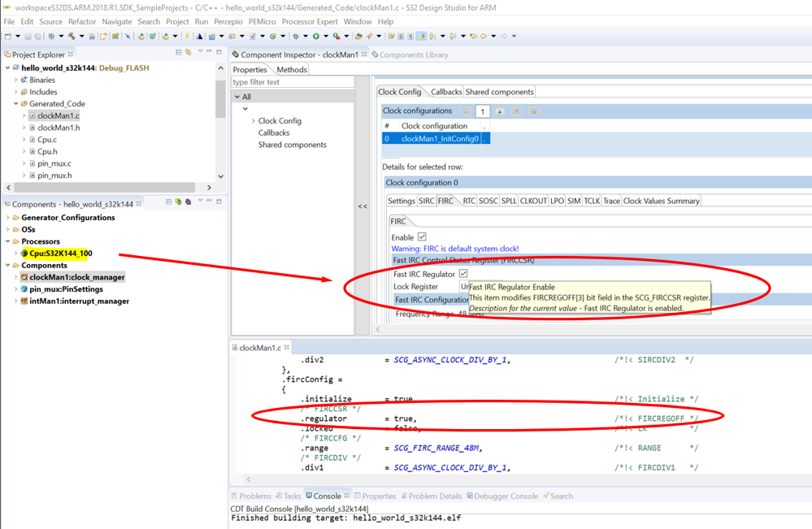Click the yellow lightning Flash icon
Image resolution: width=812 pixels, height=529 pixels.
188,37
